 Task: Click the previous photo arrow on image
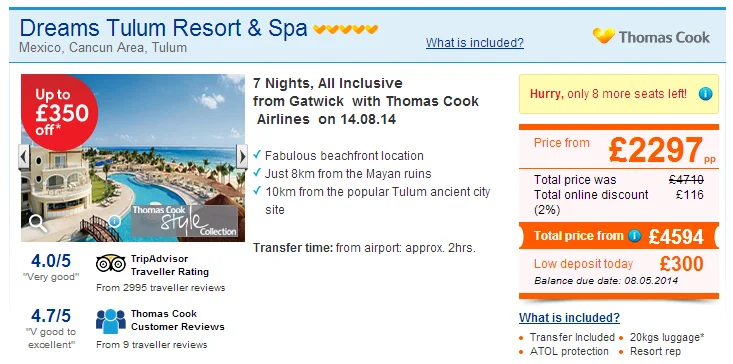[x=24, y=157]
